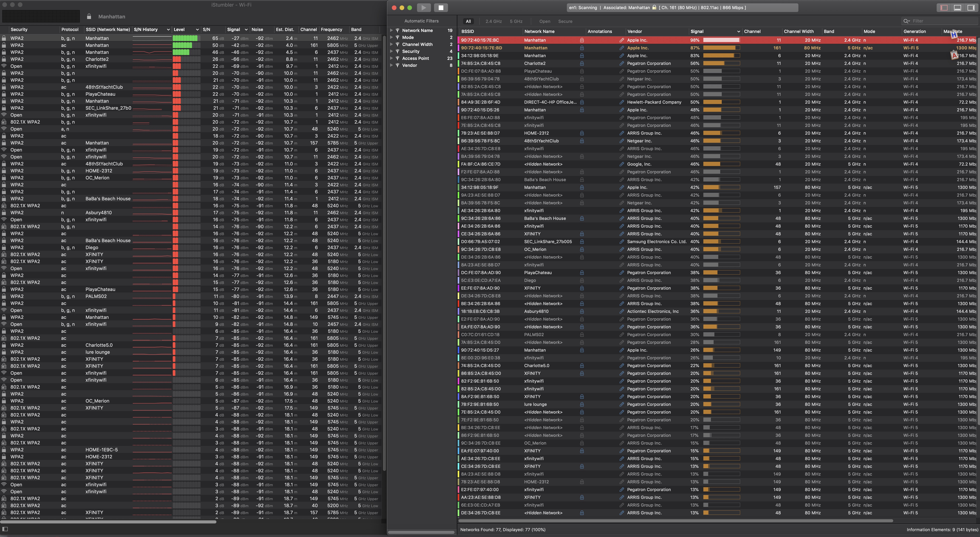
Task: Toggle the right sidebar panel icon
Action: click(x=971, y=8)
